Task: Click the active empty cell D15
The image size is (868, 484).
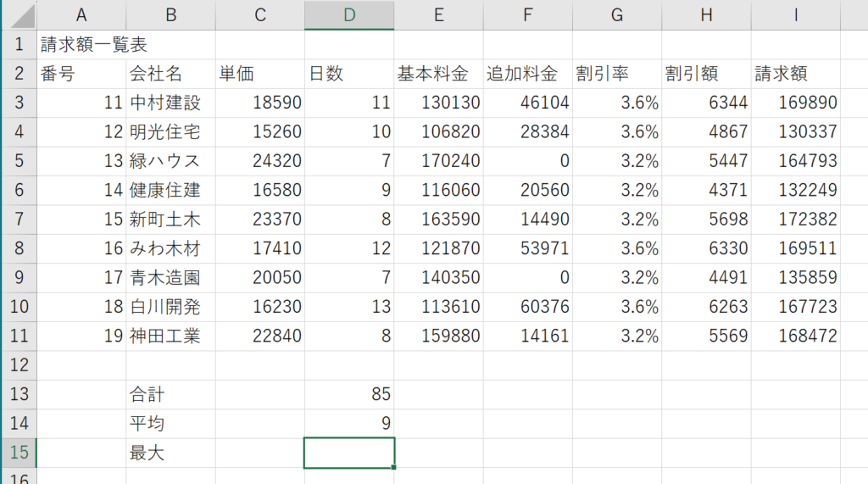Action: (x=349, y=453)
